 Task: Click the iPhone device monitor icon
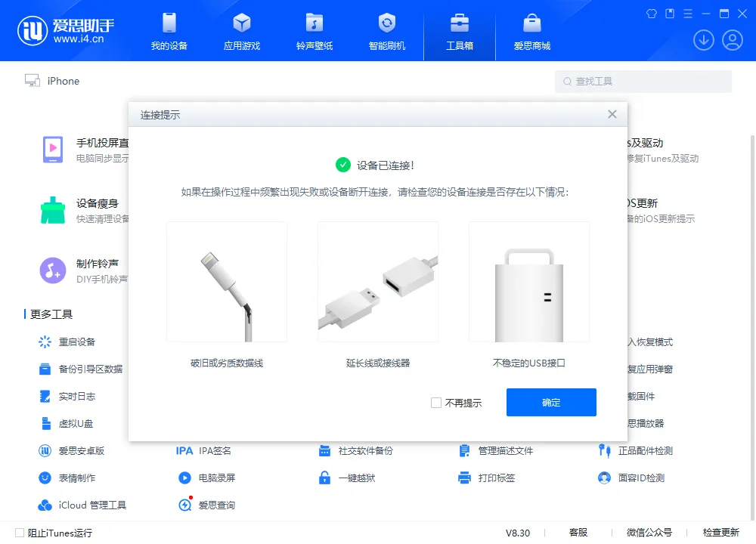33,81
